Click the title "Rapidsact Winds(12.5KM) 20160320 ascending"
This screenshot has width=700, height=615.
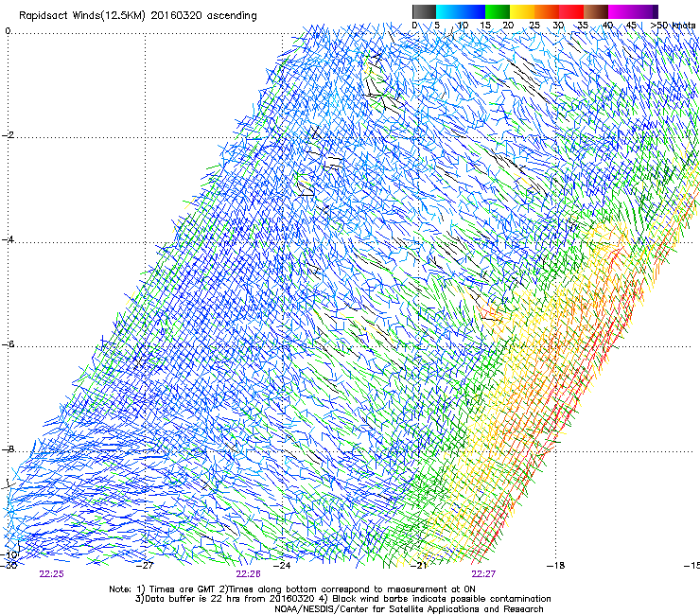tap(138, 16)
